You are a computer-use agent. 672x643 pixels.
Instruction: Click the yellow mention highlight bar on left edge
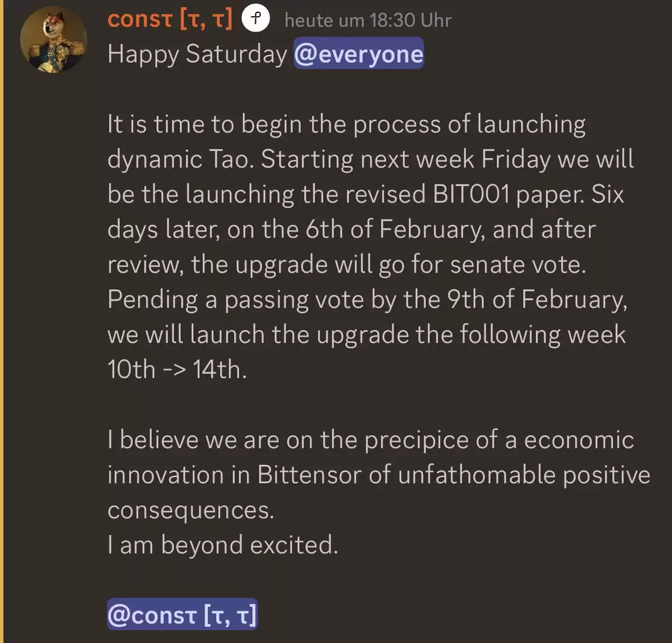tap(2, 321)
